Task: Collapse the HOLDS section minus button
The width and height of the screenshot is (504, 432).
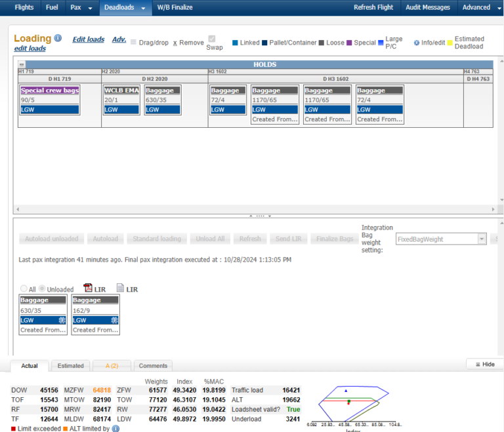Action: pos(22,64)
